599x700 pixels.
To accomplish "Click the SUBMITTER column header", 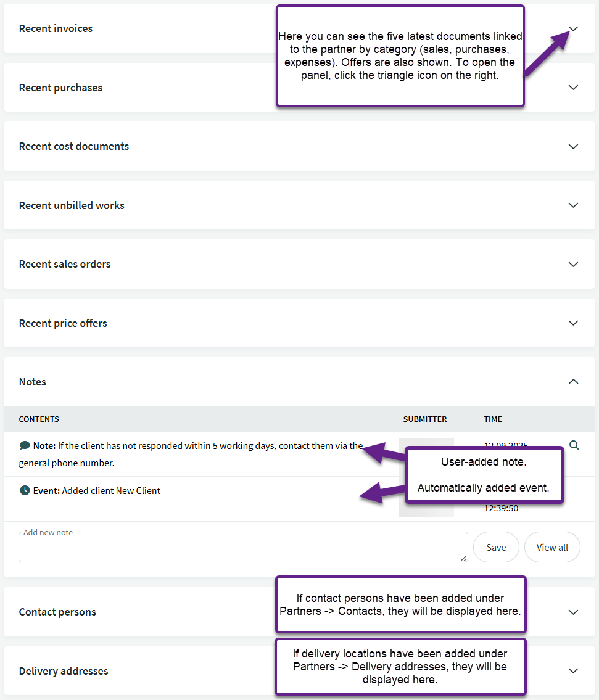I will click(424, 419).
